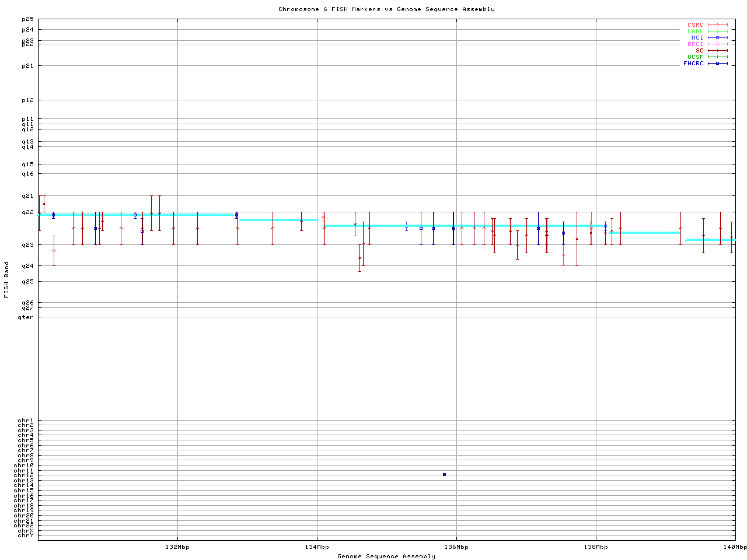
Task: Select the p25 band label at top
Action: (x=27, y=19)
